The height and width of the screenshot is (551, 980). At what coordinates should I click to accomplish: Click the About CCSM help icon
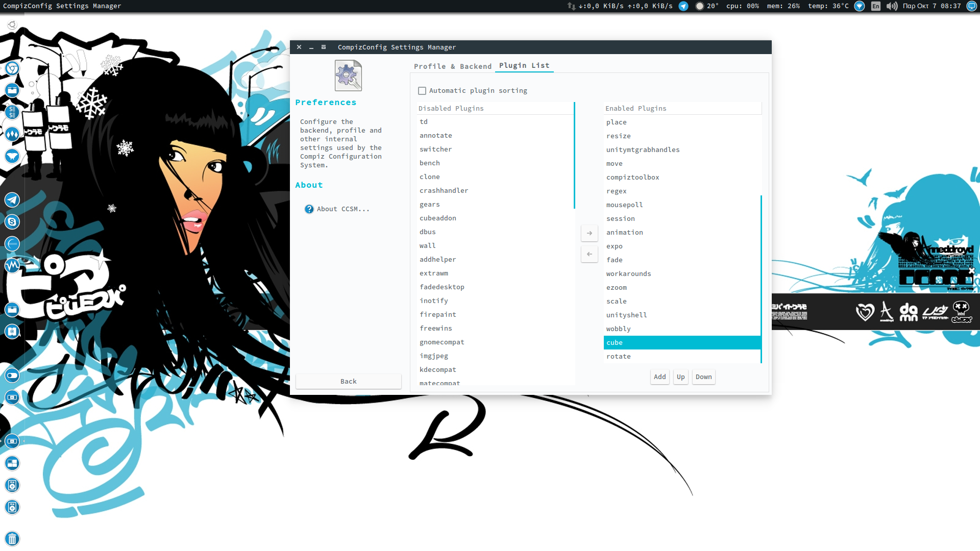309,209
